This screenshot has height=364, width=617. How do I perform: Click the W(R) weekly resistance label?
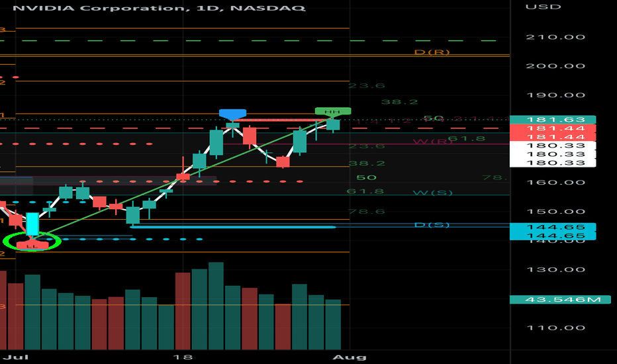coord(432,141)
